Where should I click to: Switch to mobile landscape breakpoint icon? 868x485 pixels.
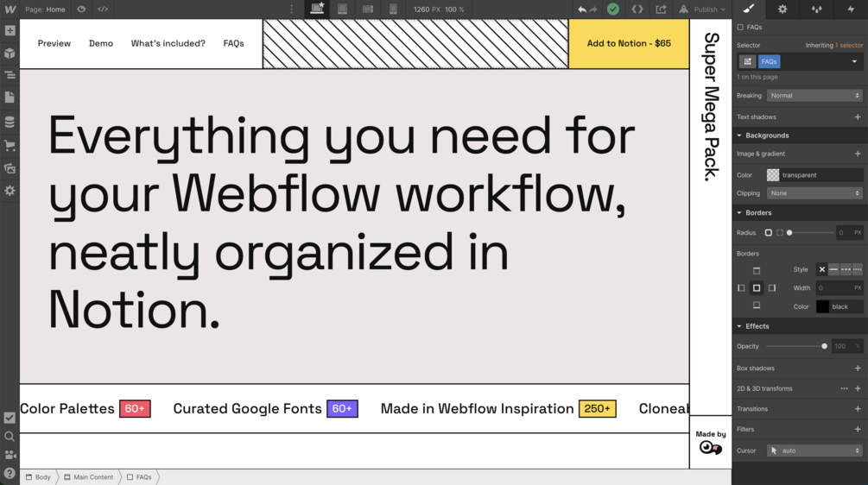tap(368, 9)
